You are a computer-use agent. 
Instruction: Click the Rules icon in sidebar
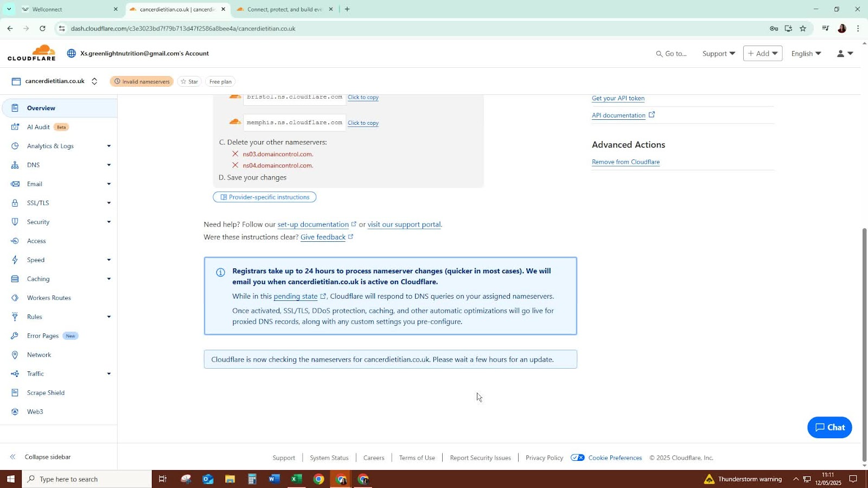click(15, 317)
